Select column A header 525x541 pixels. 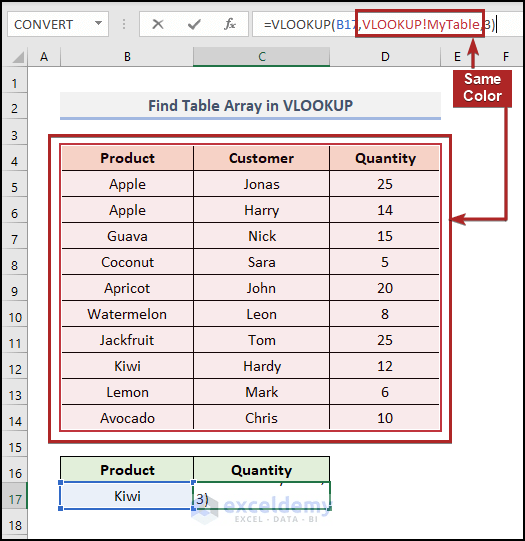coord(44,57)
